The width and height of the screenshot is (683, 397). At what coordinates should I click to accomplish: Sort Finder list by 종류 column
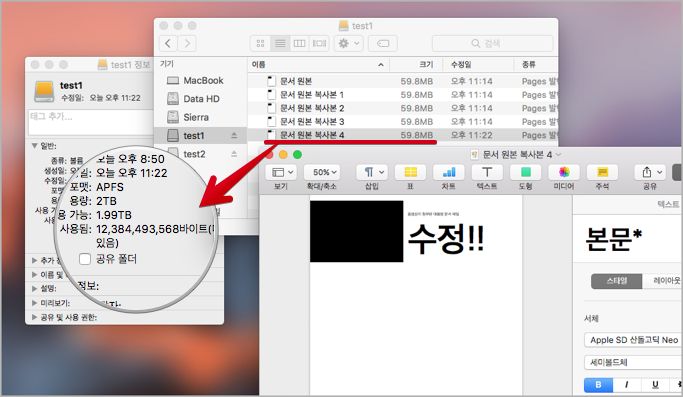(536, 64)
